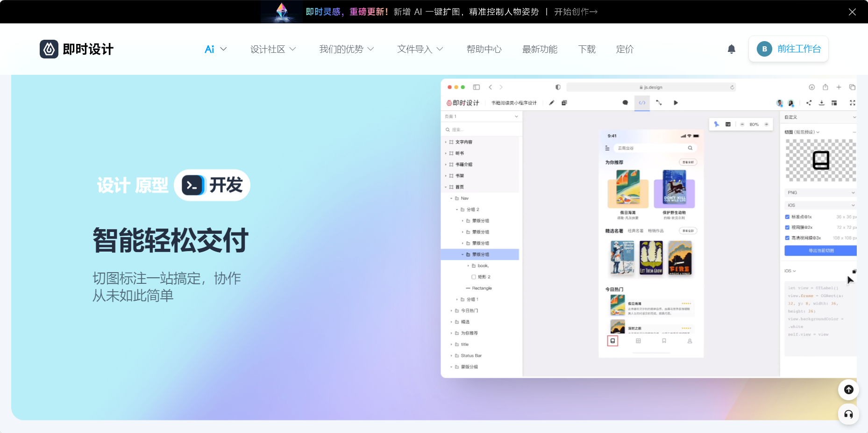Select the pencil edit tool in the app toolbar
Image resolution: width=868 pixels, height=433 pixels.
pos(551,102)
